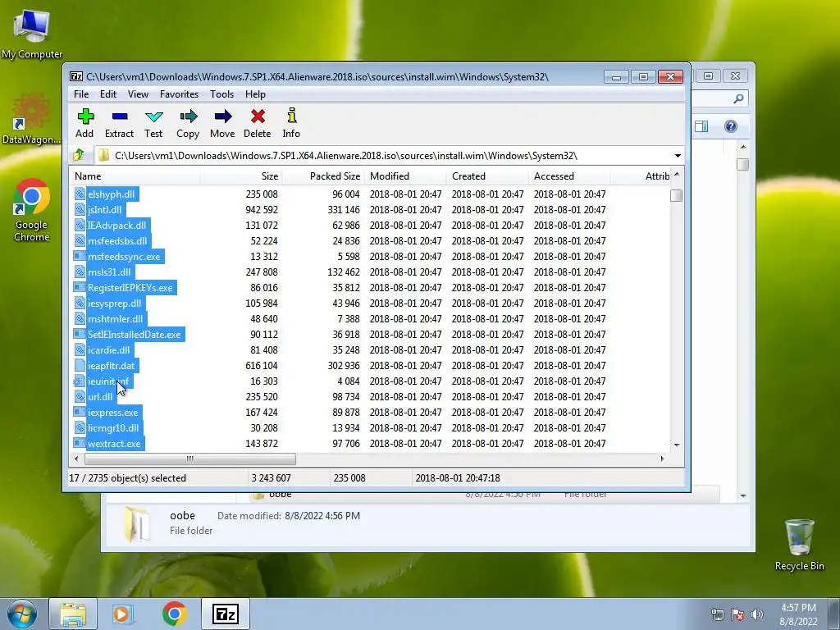Image resolution: width=840 pixels, height=630 pixels.
Task: Select the msls31.dll file name
Action: point(109,272)
